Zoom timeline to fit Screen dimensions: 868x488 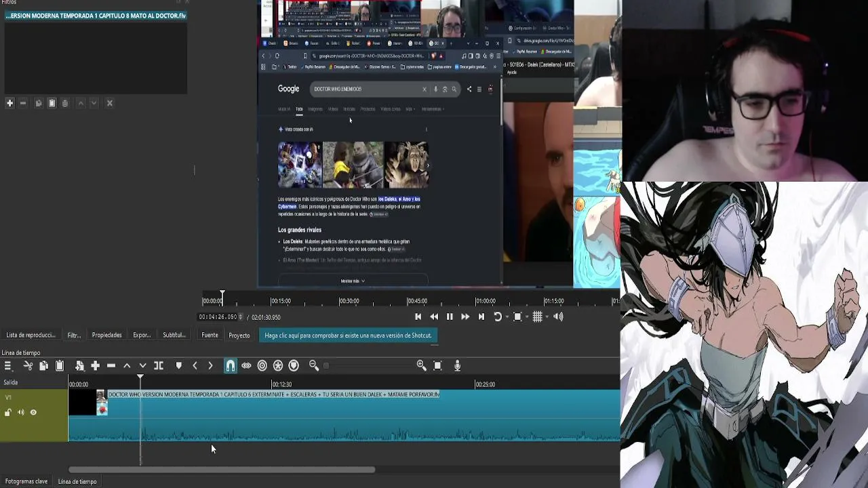coord(437,366)
